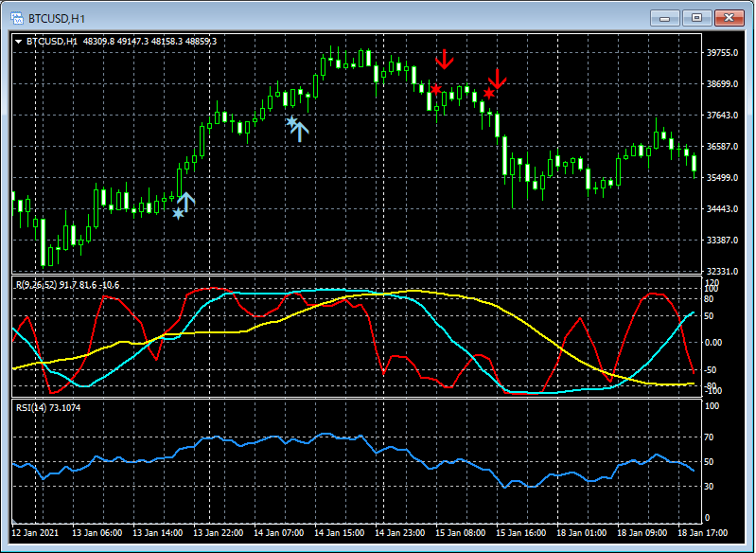Select the first blue up arrow signal

(185, 201)
